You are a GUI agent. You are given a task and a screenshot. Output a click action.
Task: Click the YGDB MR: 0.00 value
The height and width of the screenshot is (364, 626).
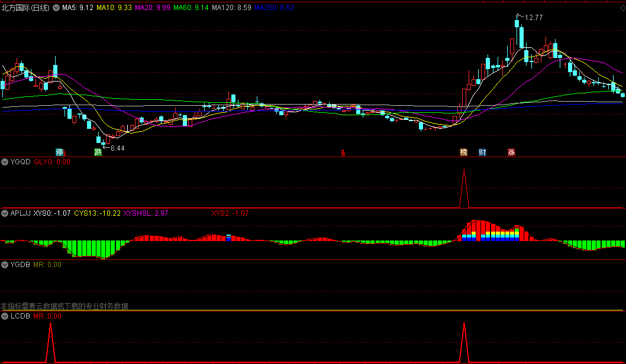[x=47, y=265]
